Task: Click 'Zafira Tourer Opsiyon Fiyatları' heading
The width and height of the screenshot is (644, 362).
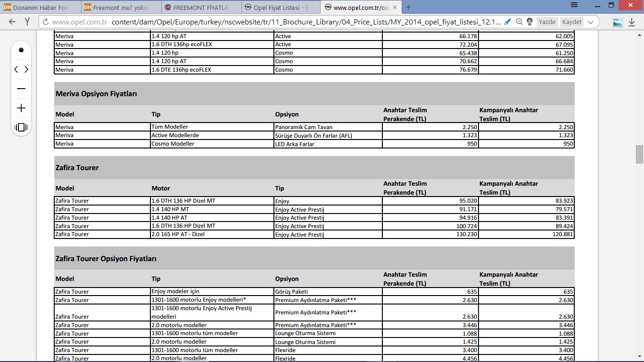Action: (x=106, y=259)
